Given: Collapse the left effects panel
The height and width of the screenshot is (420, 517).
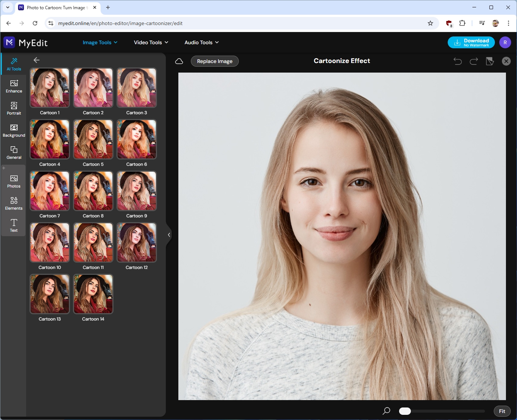Looking at the screenshot, I should (169, 235).
